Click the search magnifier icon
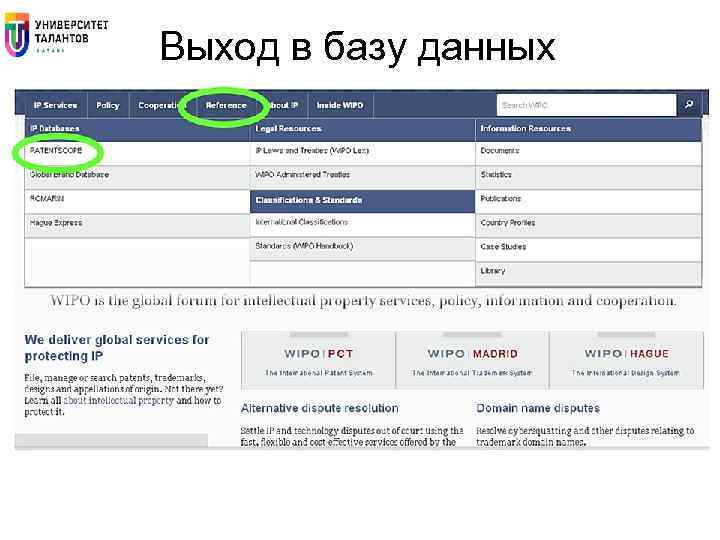This screenshot has height=540, width=720. tap(689, 105)
